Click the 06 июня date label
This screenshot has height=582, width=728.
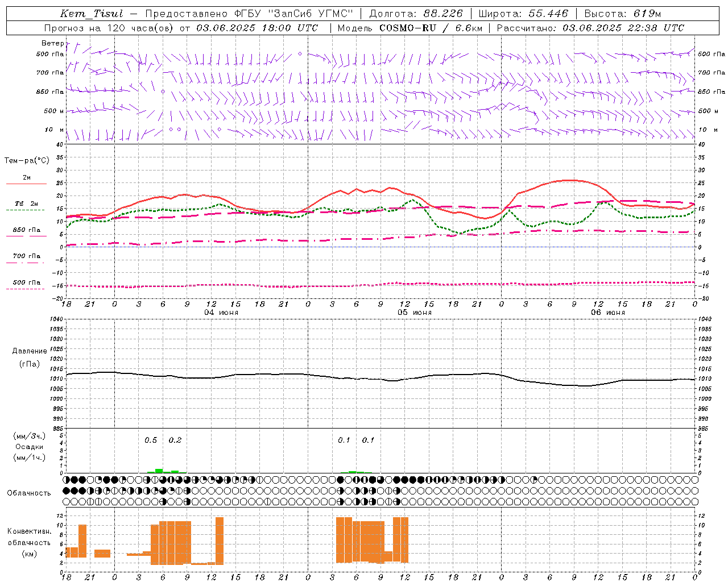608,313
